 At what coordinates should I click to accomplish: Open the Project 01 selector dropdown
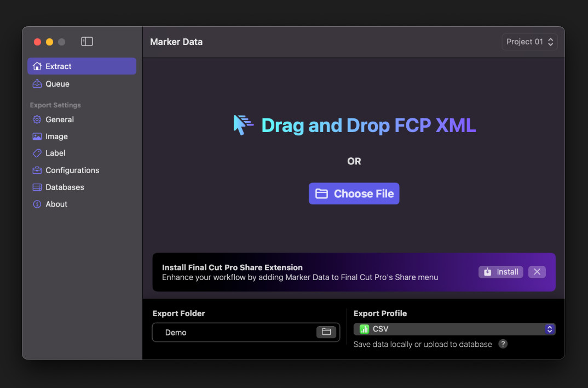point(529,42)
